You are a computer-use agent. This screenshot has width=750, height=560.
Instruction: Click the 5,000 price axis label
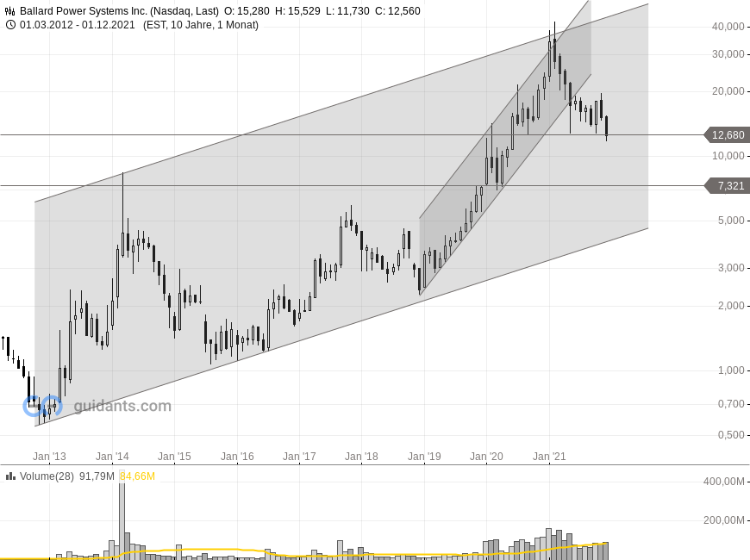coord(731,221)
